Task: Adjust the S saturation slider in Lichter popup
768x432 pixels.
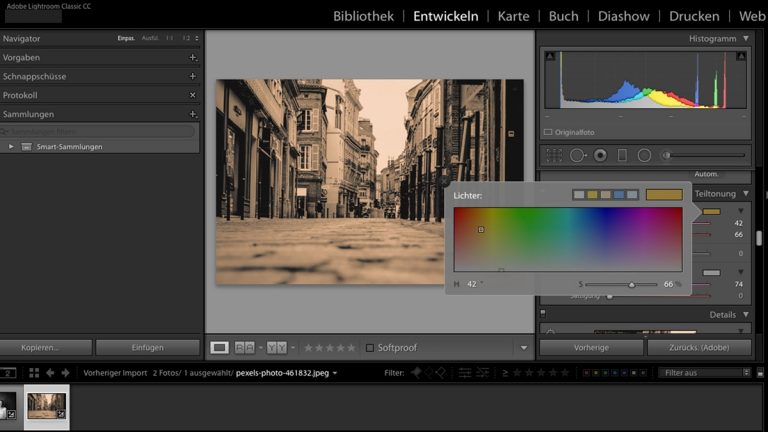Action: [631, 285]
